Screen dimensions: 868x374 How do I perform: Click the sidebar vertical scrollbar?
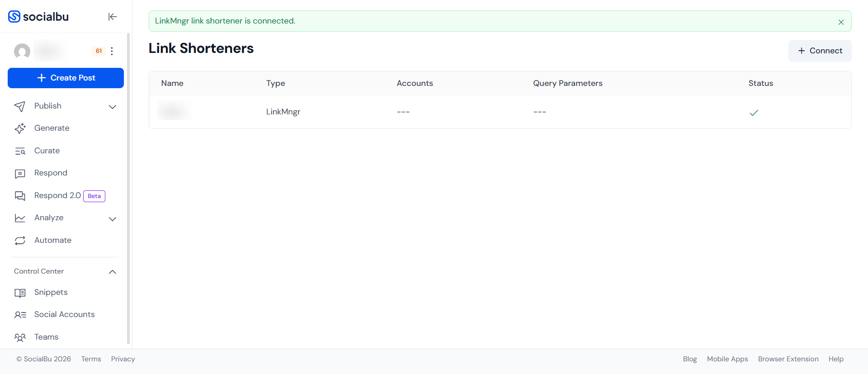[128, 188]
